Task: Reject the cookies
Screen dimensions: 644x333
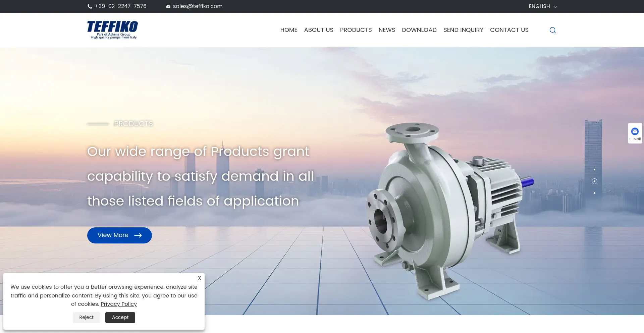Action: coord(86,318)
